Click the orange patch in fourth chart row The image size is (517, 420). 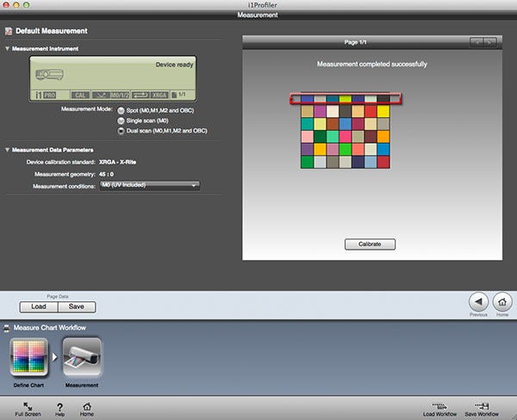383,136
